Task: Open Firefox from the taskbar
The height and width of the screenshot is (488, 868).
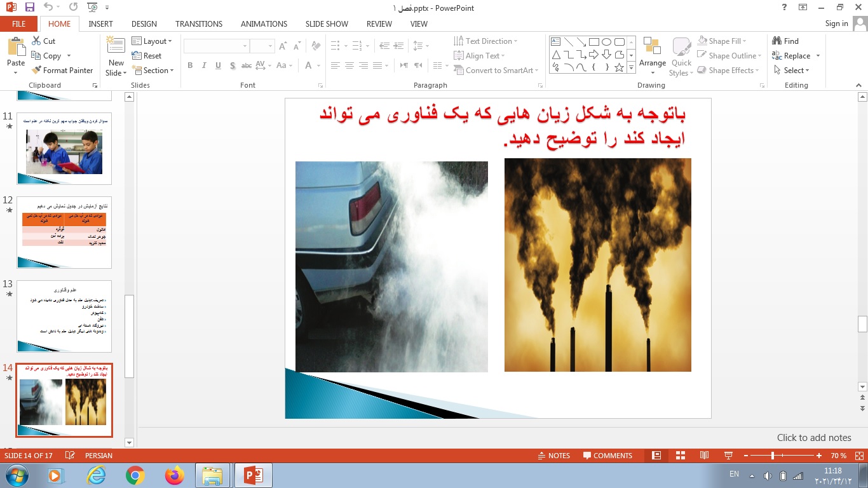Action: [174, 475]
